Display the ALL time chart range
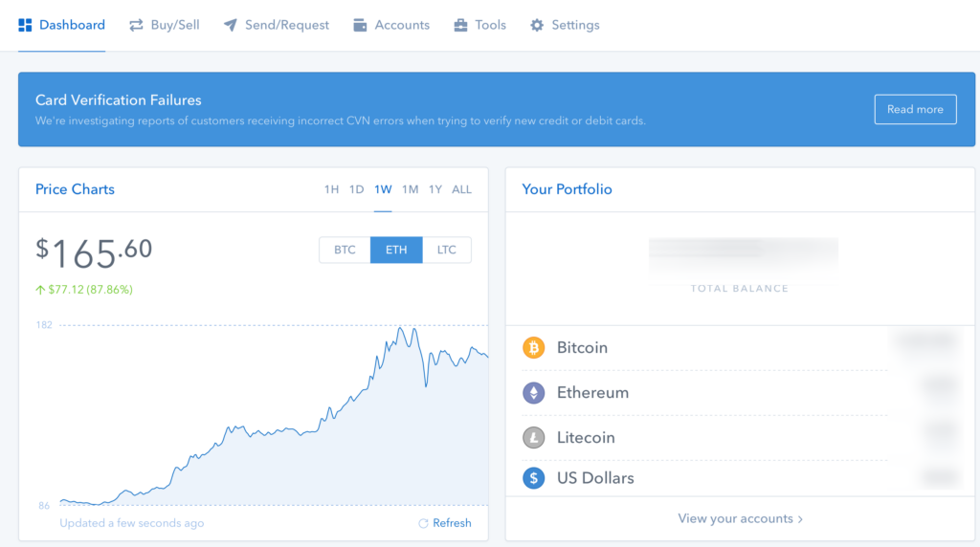The height and width of the screenshot is (547, 980). tap(461, 189)
